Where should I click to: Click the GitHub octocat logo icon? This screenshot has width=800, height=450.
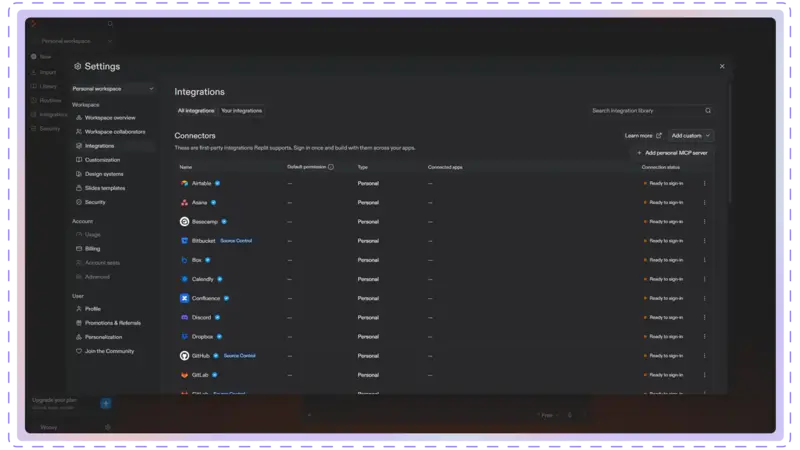(184, 356)
